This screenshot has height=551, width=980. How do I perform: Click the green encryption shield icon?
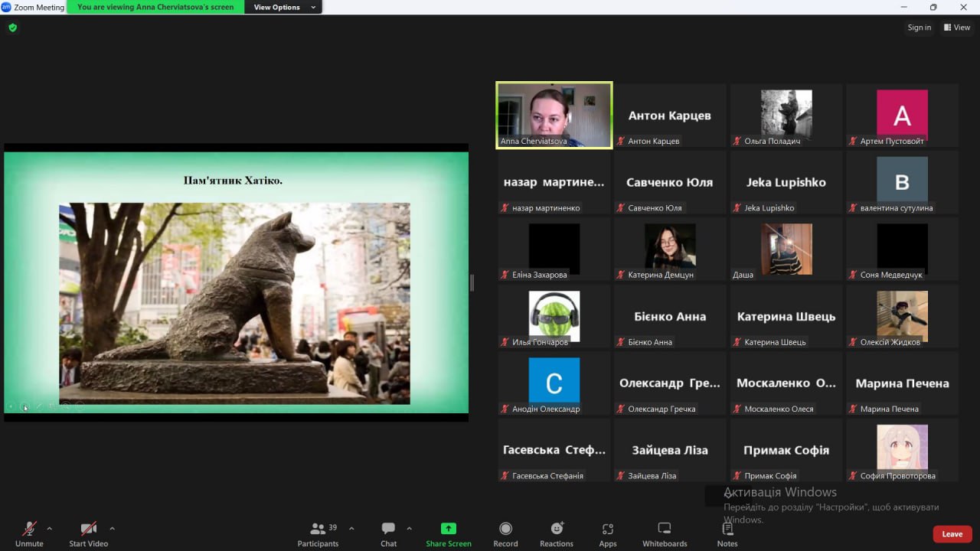pos(12,28)
